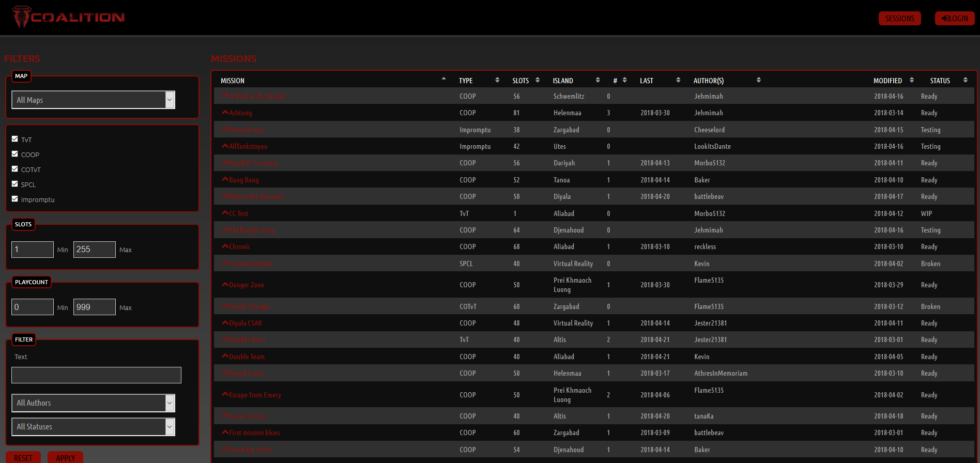Screen dimensions: 980x463
Task: Open the Sessions page
Action: coord(899,19)
